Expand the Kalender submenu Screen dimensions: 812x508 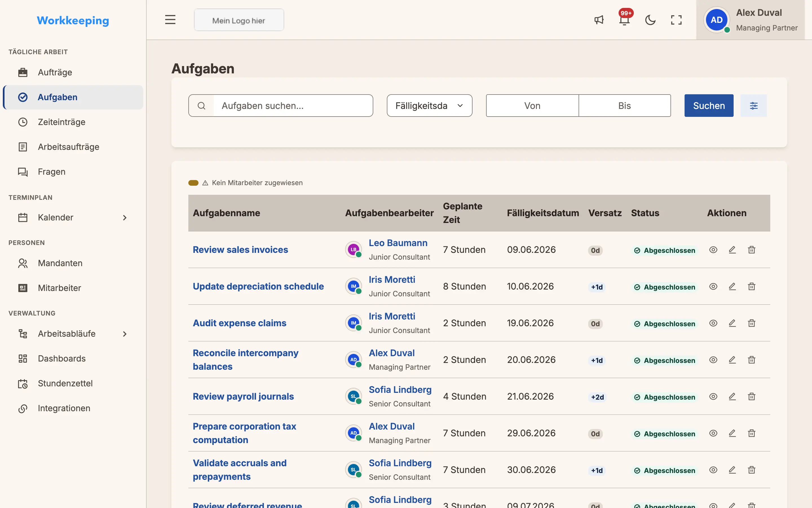click(125, 217)
